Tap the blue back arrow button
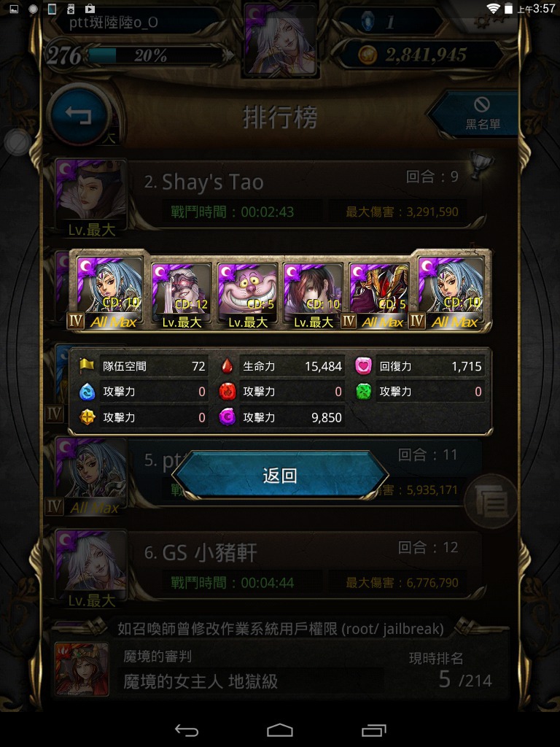Screen dimensions: 560x747 (78, 115)
